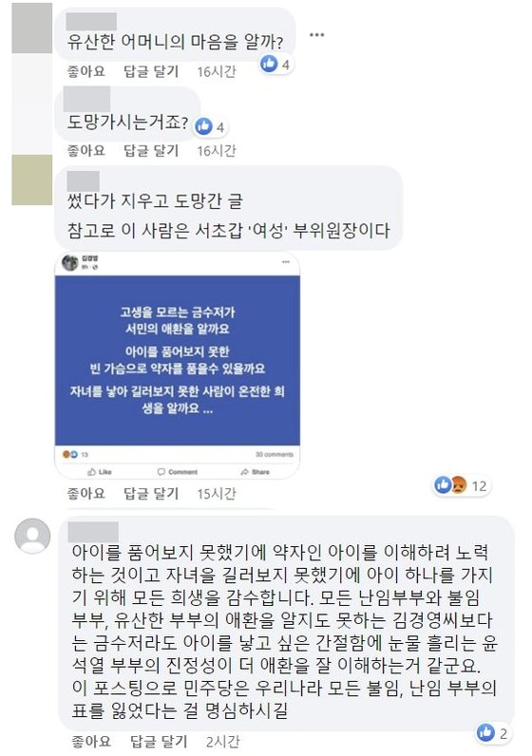Click 답글 달기 under '도망가시는거죠?'

click(151, 150)
